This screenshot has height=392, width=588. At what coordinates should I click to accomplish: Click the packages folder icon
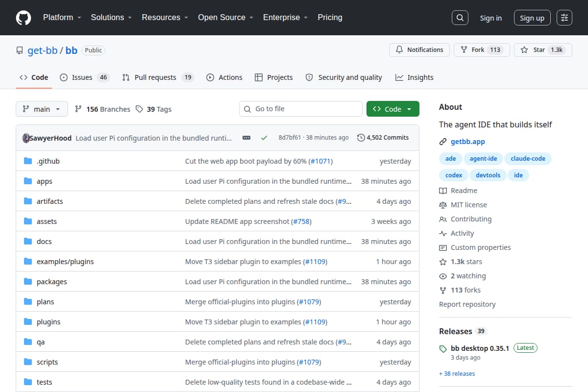coord(28,281)
